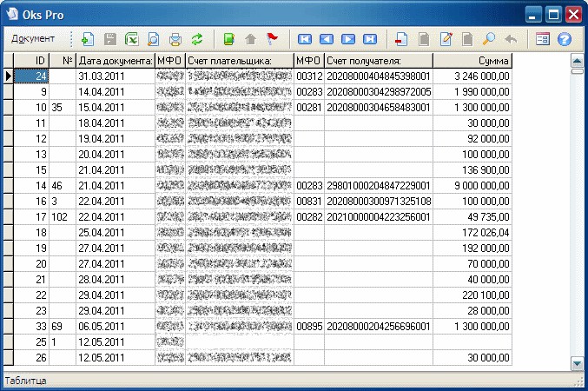Image resolution: width=588 pixels, height=391 pixels.
Task: Select date cell 14.04.2011
Action: 116,92
